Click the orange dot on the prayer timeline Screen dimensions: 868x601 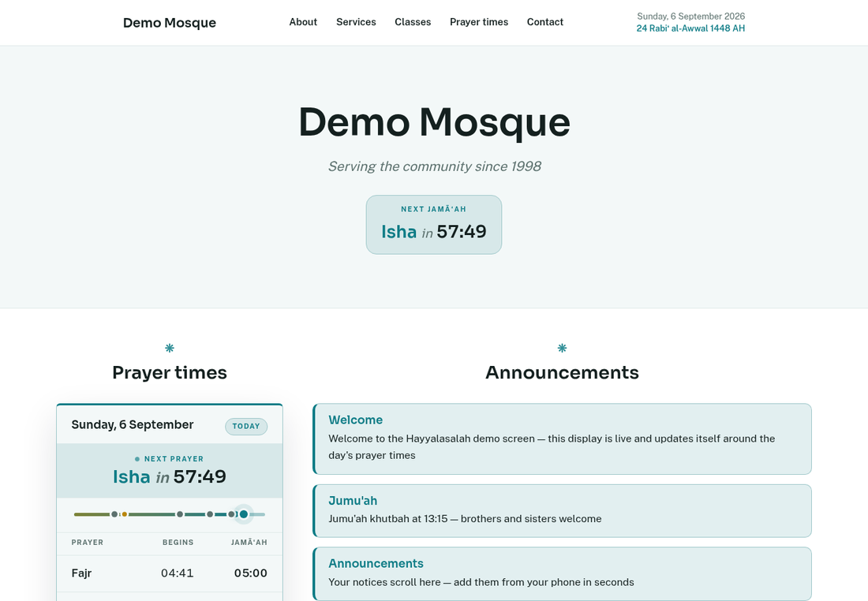[125, 514]
